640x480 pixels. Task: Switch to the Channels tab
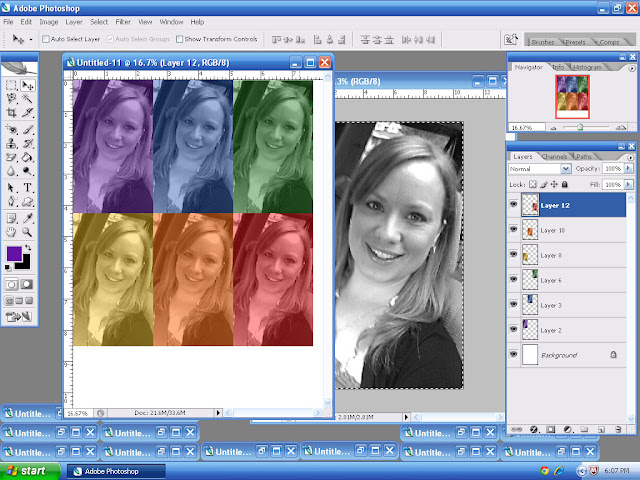point(555,156)
